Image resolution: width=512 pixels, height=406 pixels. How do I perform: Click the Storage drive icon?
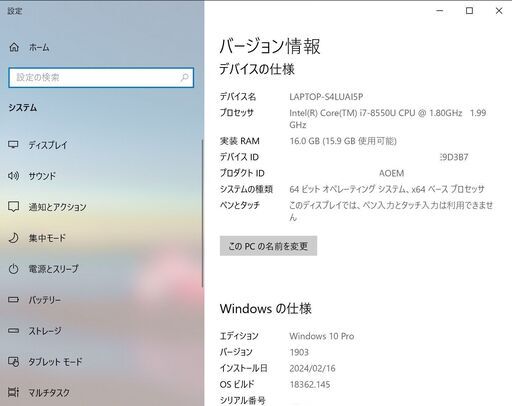(x=13, y=331)
